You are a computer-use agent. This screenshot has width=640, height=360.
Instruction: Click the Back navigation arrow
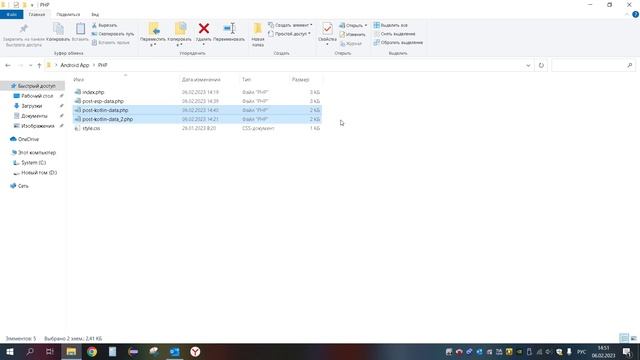coord(8,65)
